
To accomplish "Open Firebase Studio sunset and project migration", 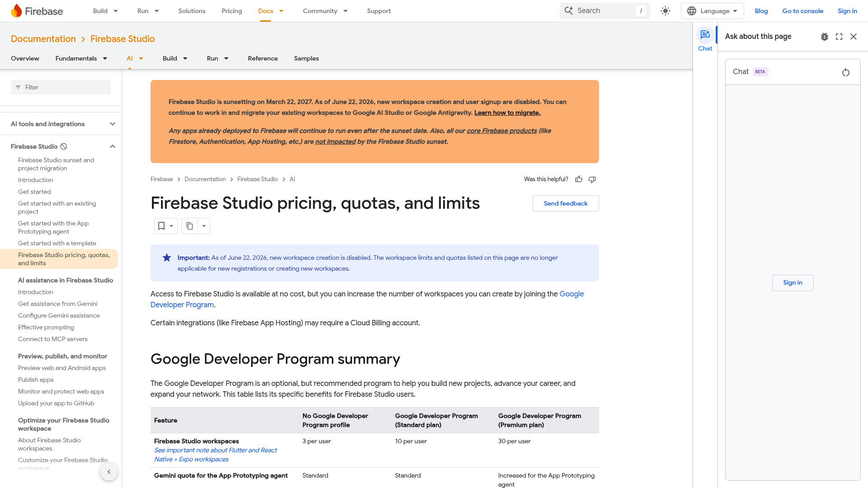I will 56,164.
